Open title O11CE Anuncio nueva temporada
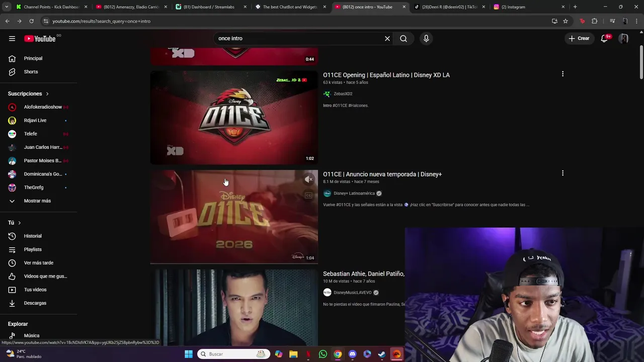Image resolution: width=644 pixels, height=362 pixels. point(382,174)
